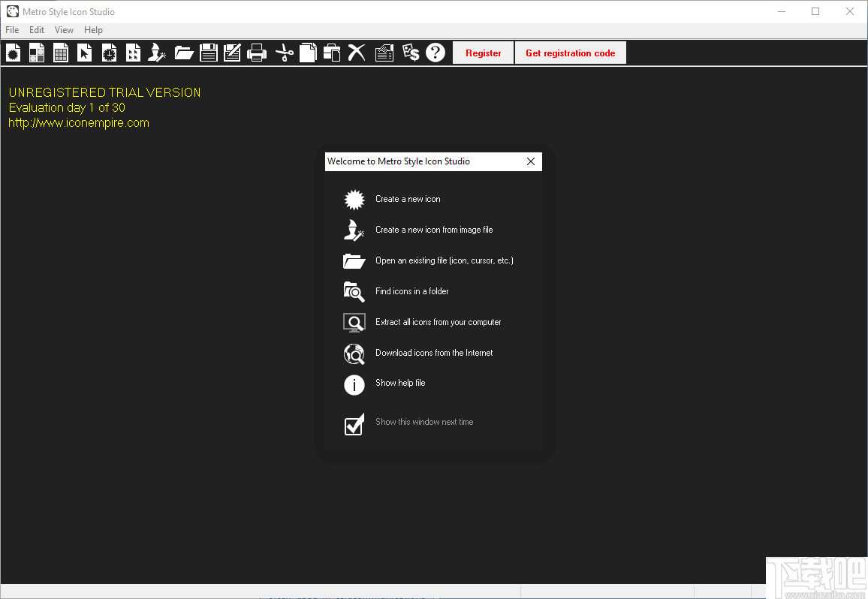This screenshot has height=599, width=868.
Task: Click the toolbar page icon with a grid
Action: click(x=61, y=53)
